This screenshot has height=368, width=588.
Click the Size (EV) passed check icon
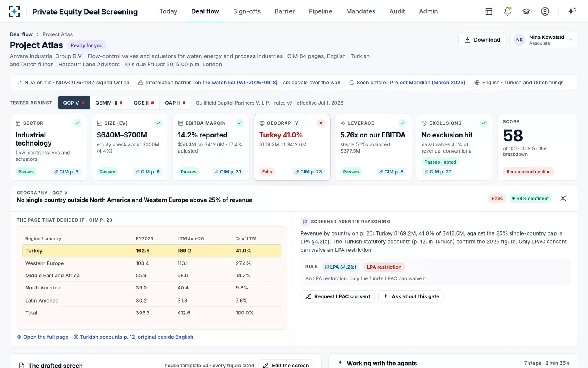[158, 123]
